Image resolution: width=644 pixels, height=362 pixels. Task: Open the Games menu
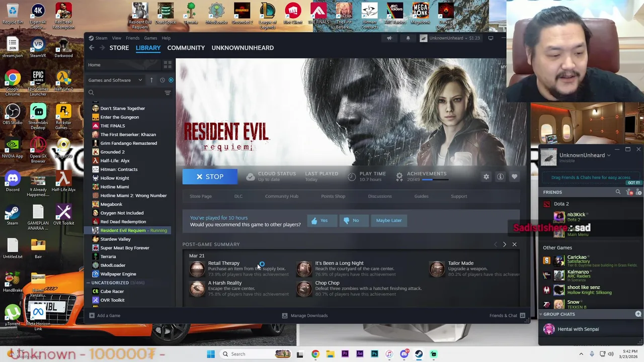point(150,38)
